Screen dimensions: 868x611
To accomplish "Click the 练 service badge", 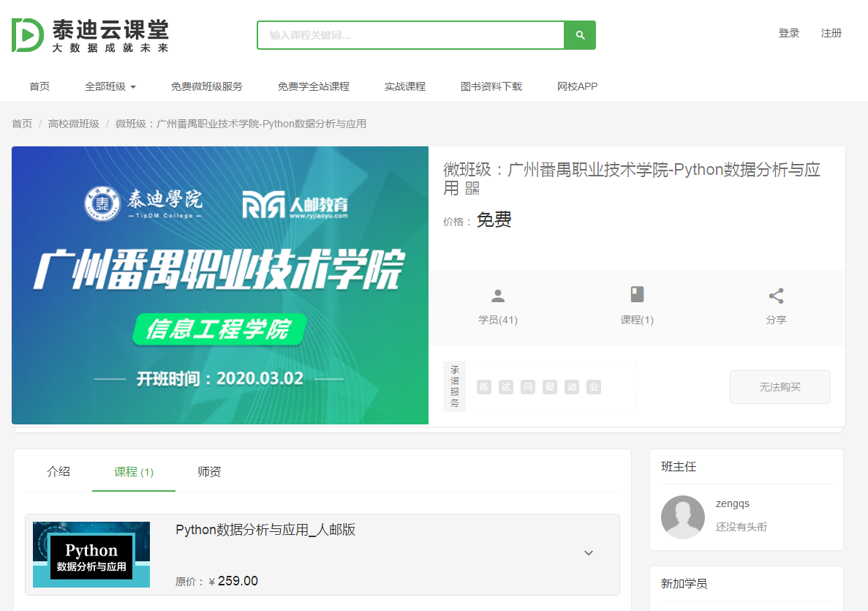I will 484,386.
